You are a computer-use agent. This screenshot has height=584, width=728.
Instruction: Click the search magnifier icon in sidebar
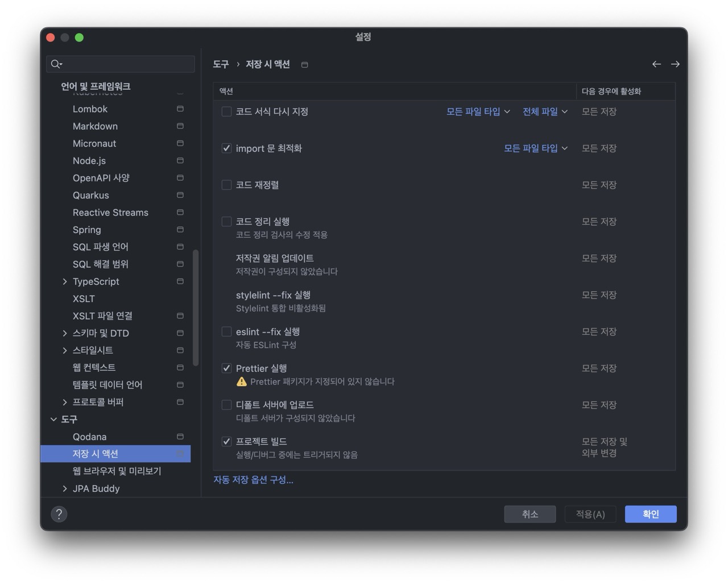56,64
